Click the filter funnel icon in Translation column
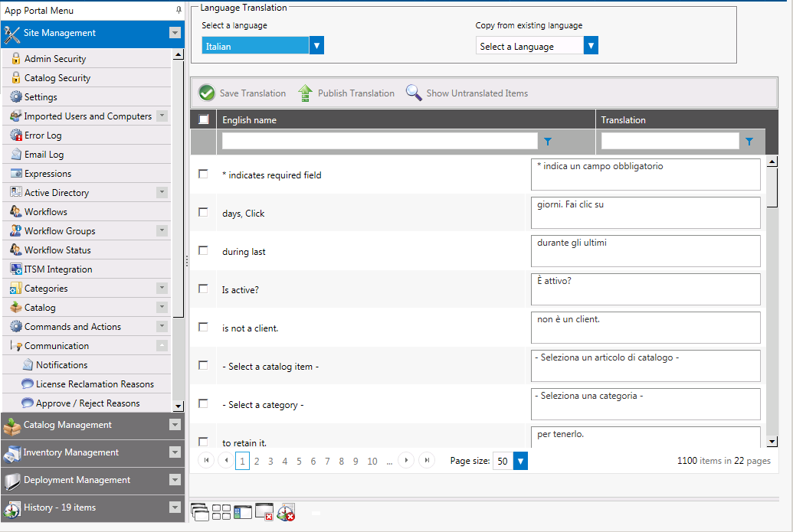This screenshot has width=793, height=532. point(749,141)
